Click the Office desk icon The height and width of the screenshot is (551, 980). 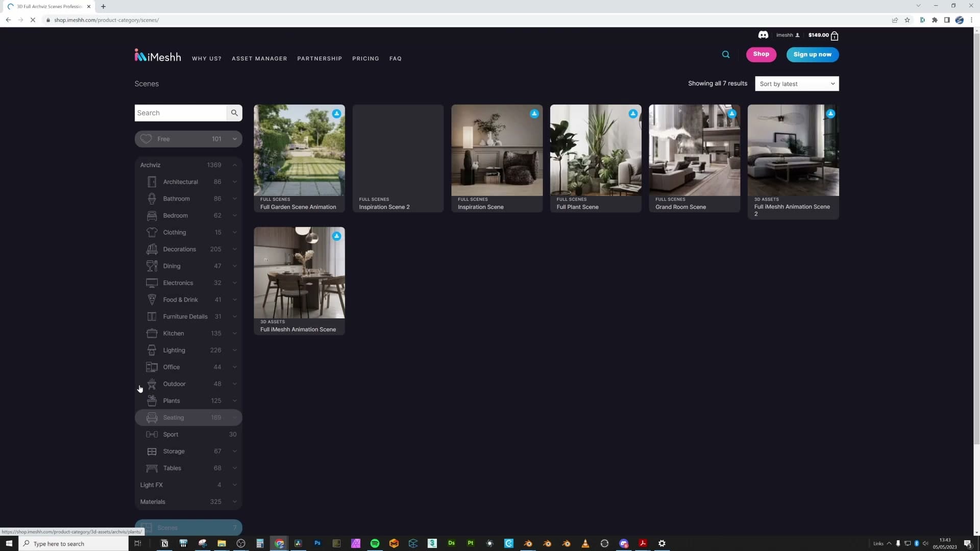(152, 367)
